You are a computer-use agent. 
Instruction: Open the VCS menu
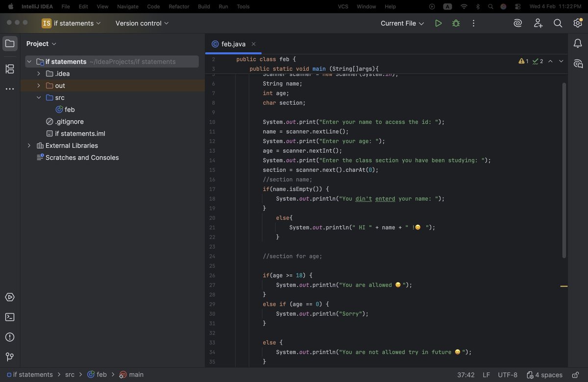click(343, 6)
